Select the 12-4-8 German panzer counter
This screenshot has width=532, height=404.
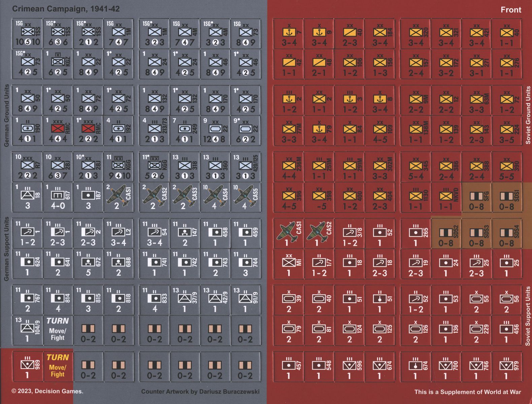click(215, 130)
